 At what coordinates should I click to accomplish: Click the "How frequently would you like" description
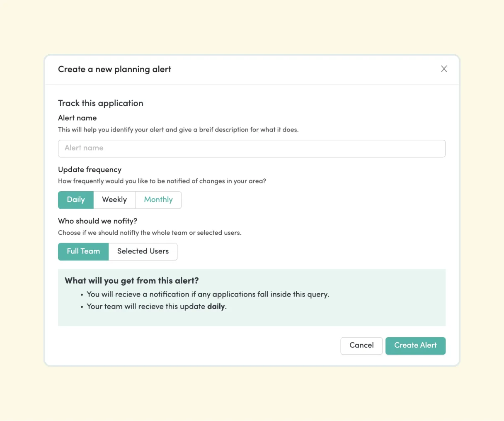162,181
